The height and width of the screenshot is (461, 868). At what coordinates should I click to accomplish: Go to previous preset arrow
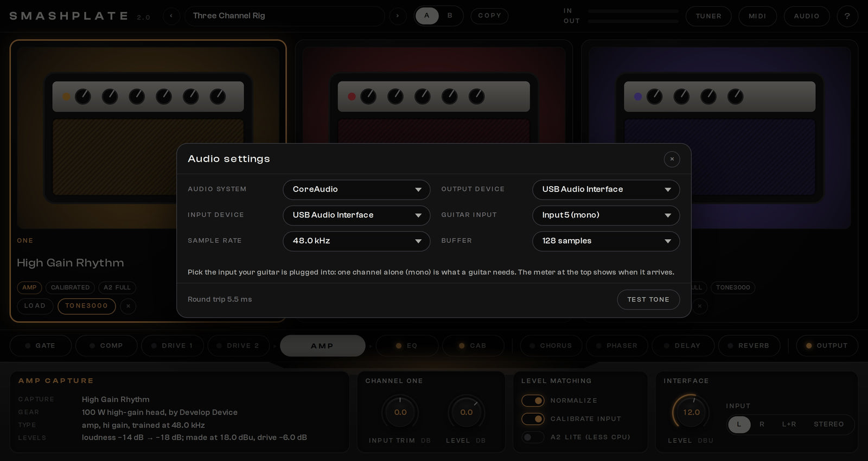tap(171, 16)
